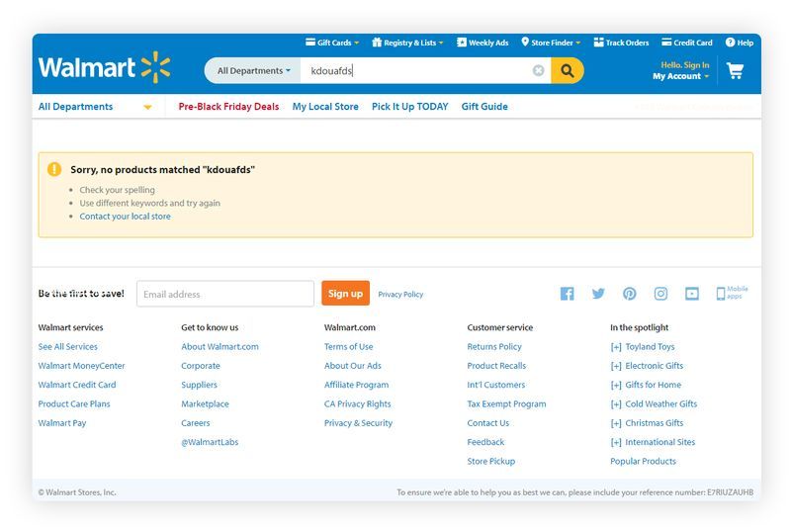Open the Gift Guide tab

tap(484, 107)
